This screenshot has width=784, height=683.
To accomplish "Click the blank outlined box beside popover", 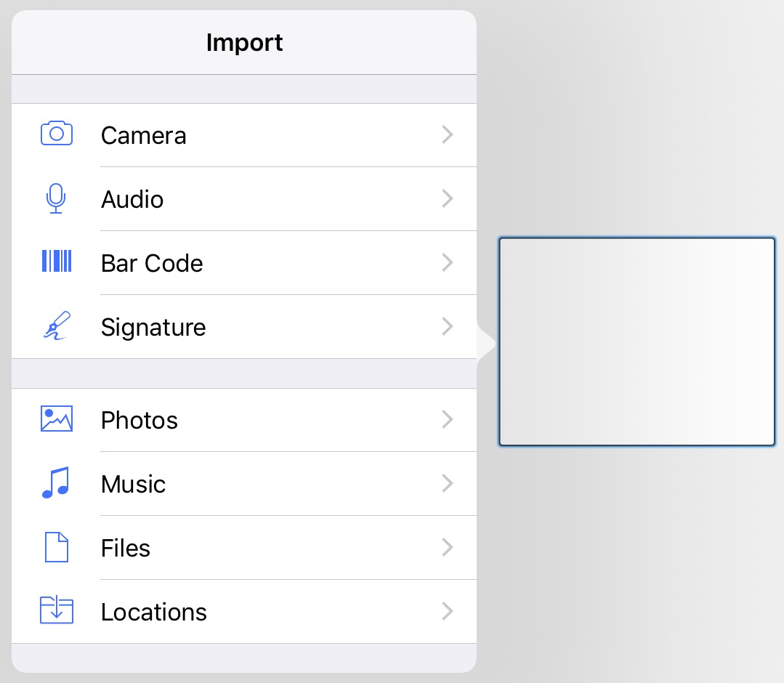I will tap(637, 341).
